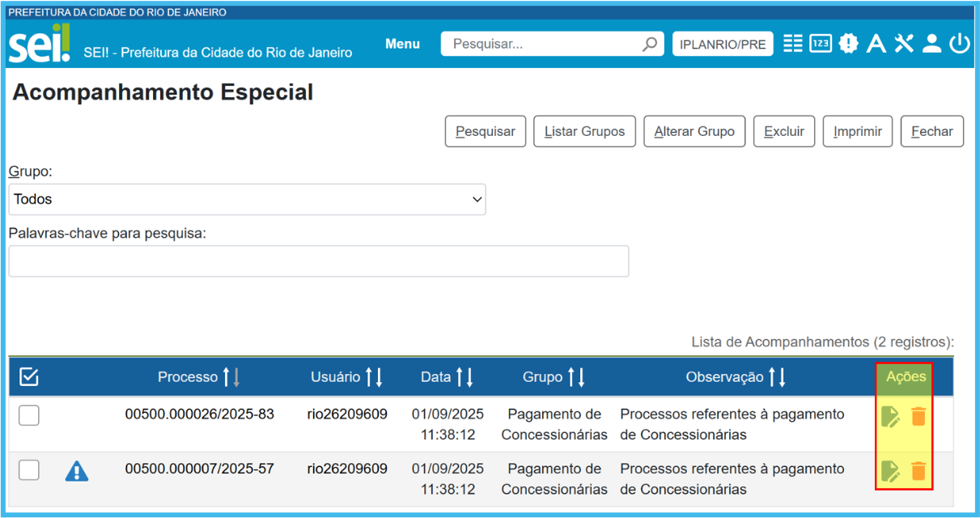Open system settings wrench tools icon

(904, 44)
